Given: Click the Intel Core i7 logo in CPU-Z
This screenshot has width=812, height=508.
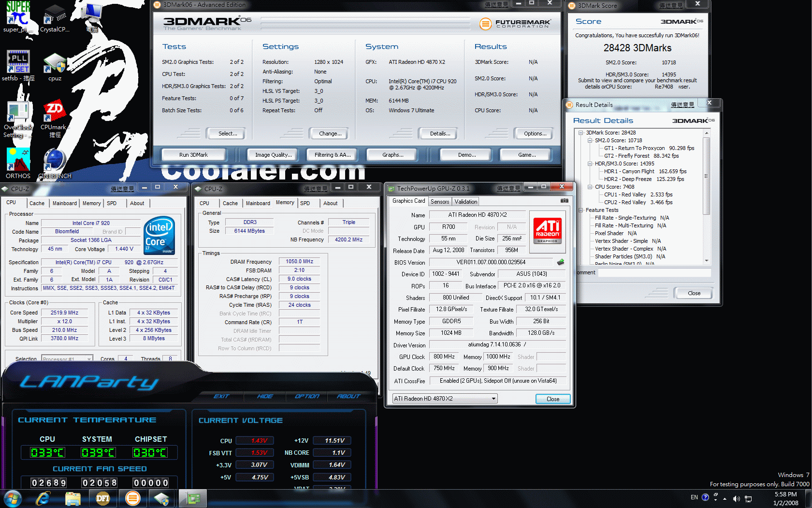Looking at the screenshot, I should pos(159,235).
